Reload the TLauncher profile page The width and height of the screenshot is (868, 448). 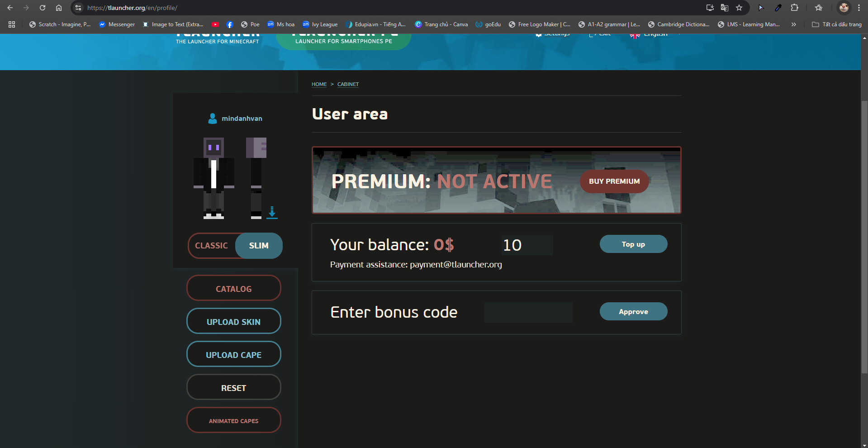click(43, 8)
